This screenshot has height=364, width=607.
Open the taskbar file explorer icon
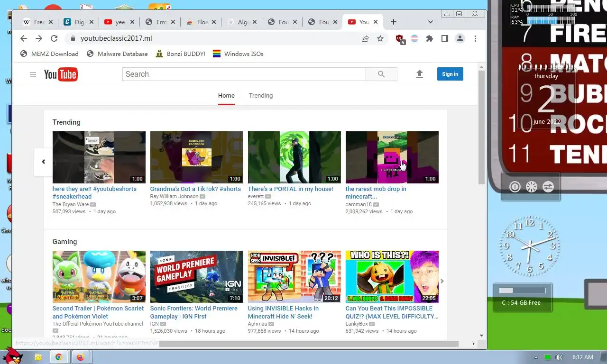pyautogui.click(x=38, y=357)
